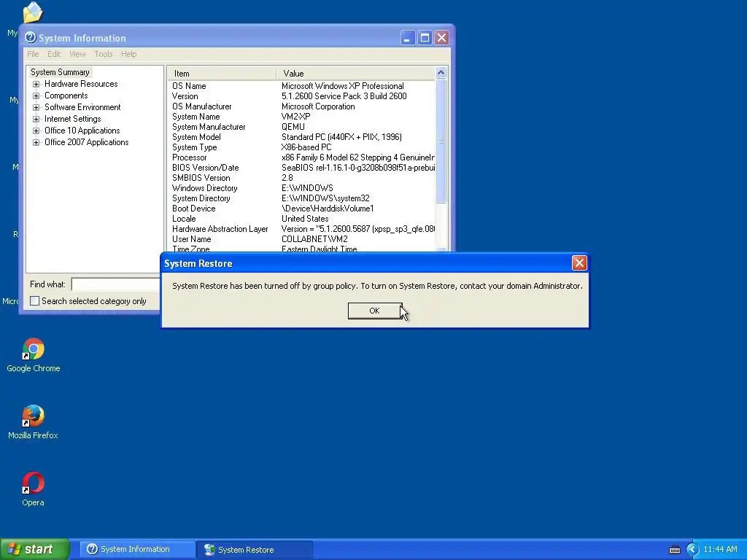Select Hardware Resources label
This screenshot has width=747, height=560.
(81, 84)
